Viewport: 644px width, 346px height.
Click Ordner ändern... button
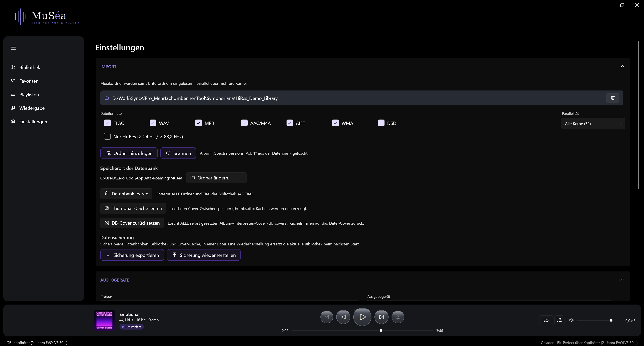216,178
